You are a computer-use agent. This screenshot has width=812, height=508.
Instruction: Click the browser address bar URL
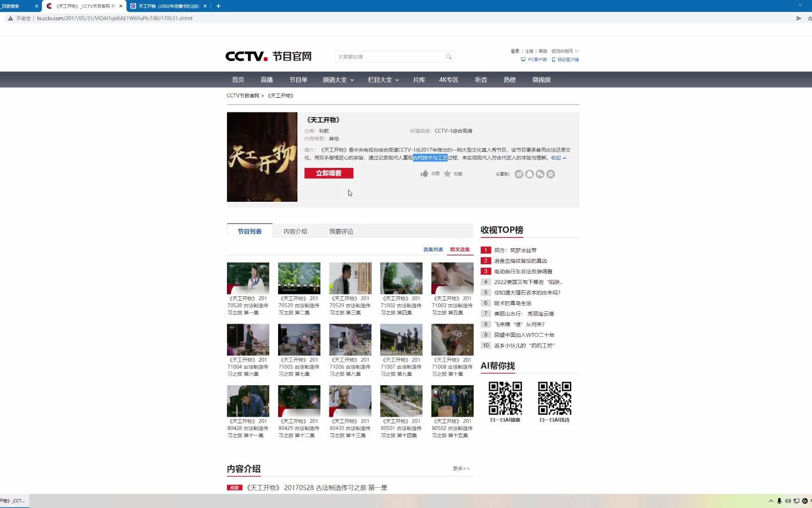(115, 18)
